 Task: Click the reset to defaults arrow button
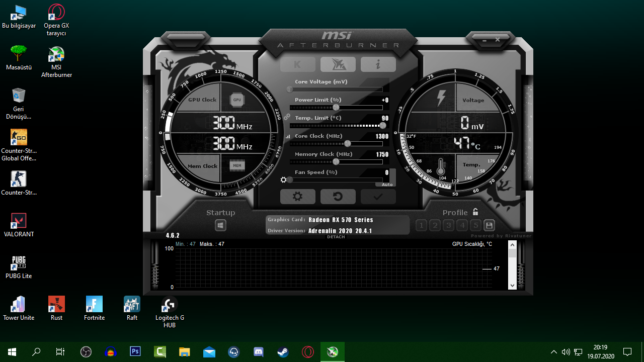point(338,197)
